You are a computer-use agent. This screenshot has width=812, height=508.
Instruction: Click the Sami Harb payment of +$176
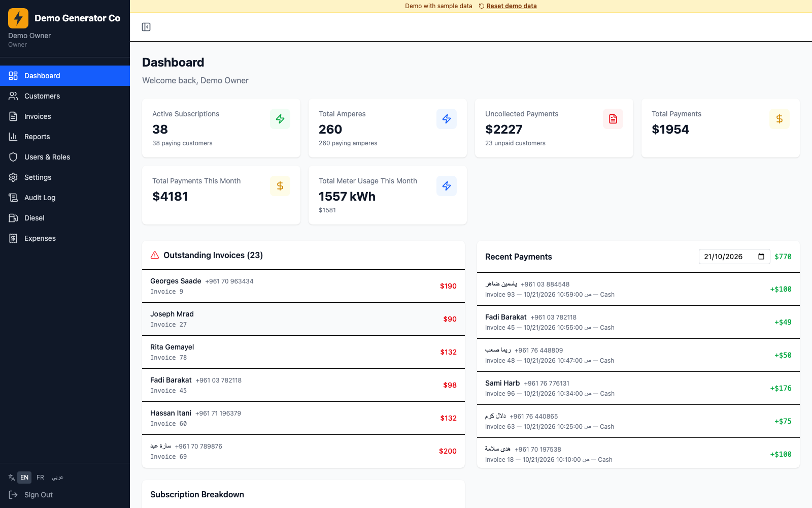pos(638,388)
